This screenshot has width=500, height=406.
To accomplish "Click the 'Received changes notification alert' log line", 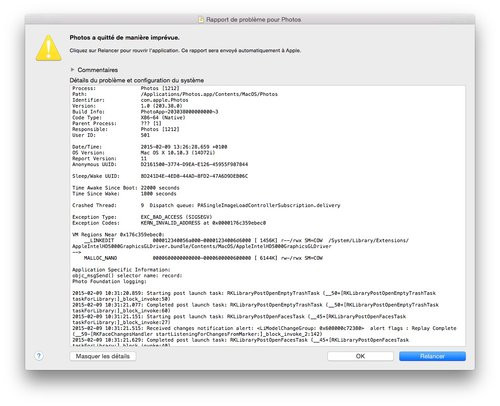I will (264, 328).
